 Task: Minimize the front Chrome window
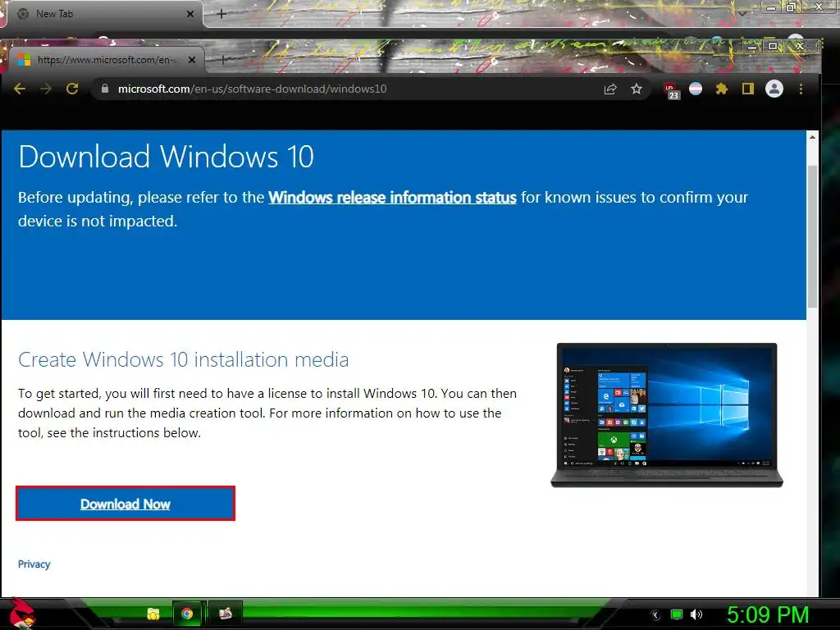tap(752, 47)
